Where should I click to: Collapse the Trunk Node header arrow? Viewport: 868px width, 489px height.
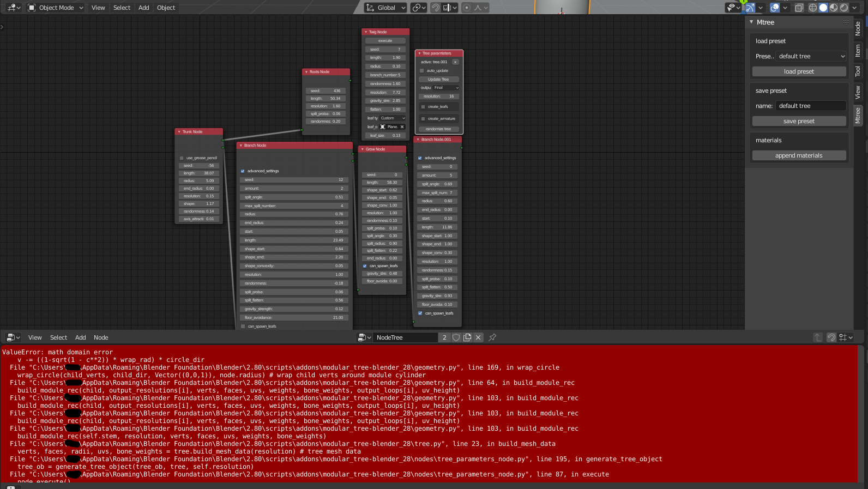pyautogui.click(x=179, y=132)
